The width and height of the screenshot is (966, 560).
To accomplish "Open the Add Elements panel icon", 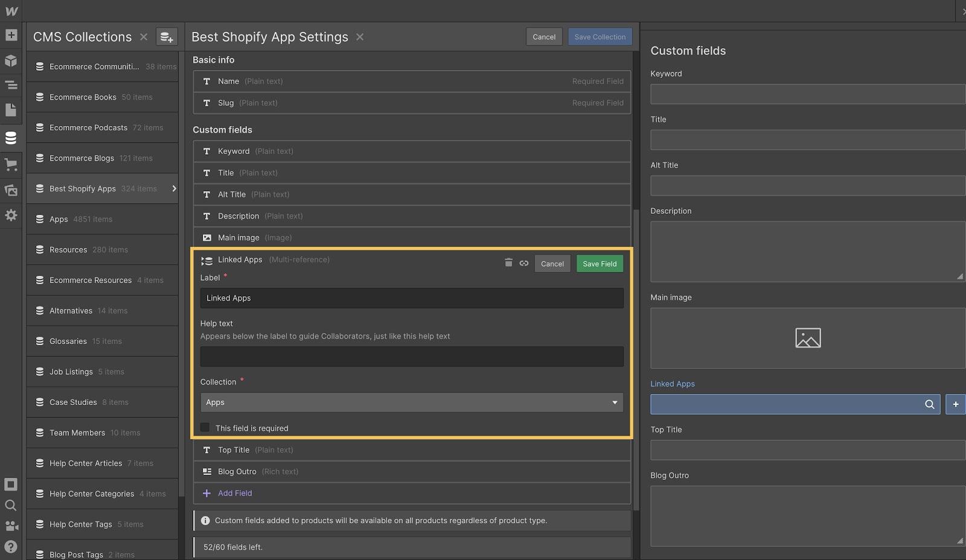I will (x=11, y=35).
